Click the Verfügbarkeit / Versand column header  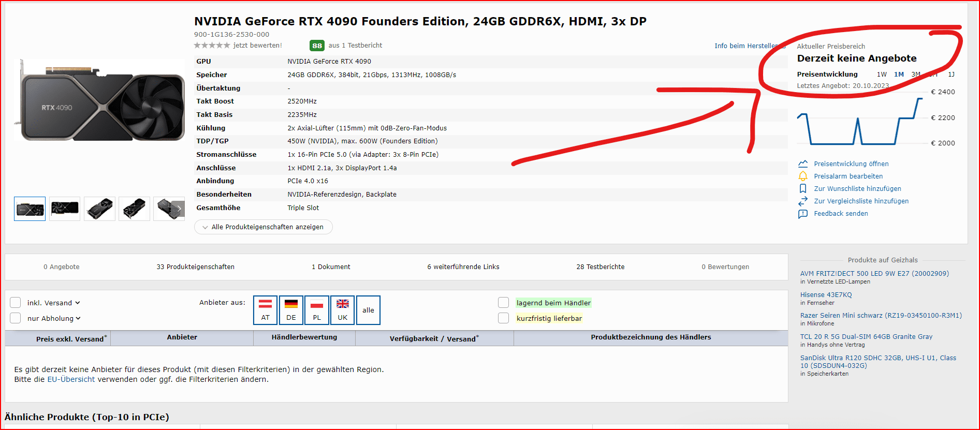[434, 338]
